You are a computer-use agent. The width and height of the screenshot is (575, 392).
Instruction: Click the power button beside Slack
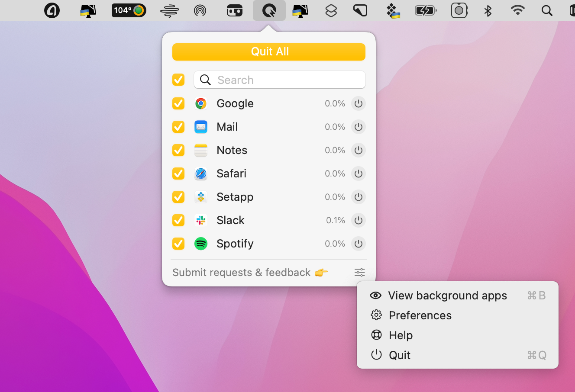coord(359,220)
